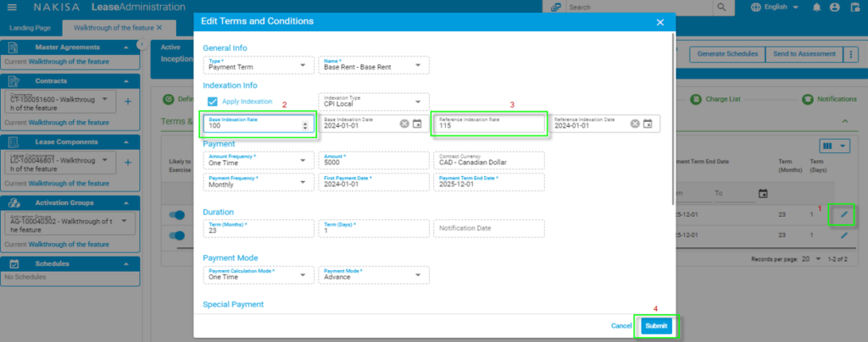Click the pencil edit icon in first row
Image resolution: width=868 pixels, height=342 pixels.
click(843, 214)
